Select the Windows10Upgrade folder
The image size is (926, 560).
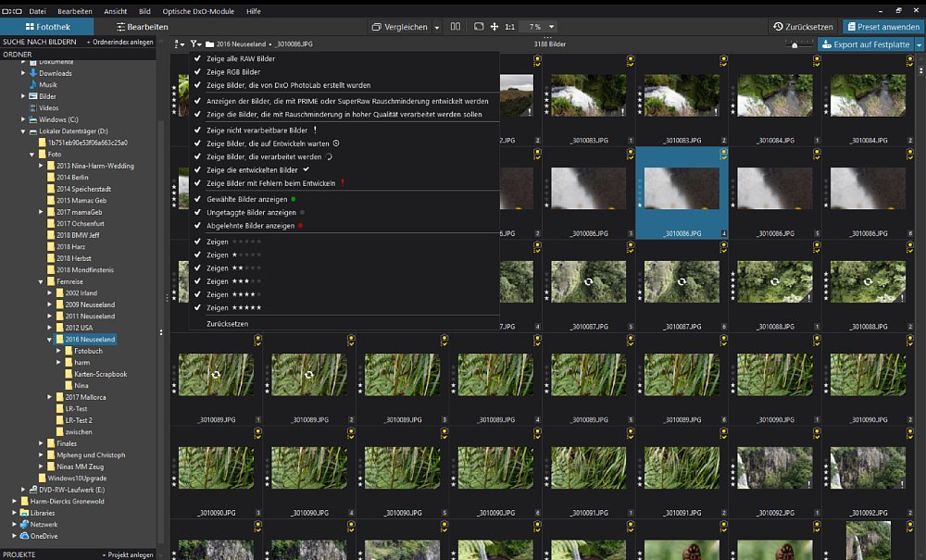pyautogui.click(x=77, y=478)
